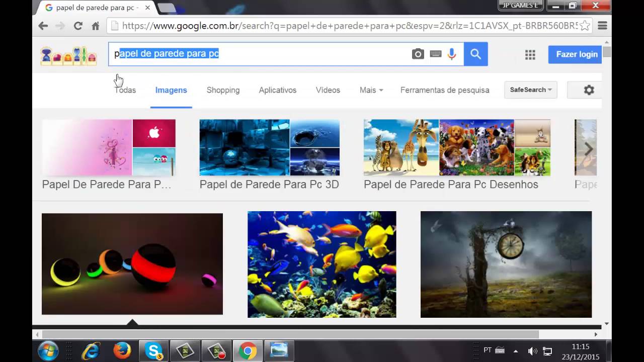Show hidden tray icons arrow
This screenshot has height=362, width=644.
tap(516, 351)
